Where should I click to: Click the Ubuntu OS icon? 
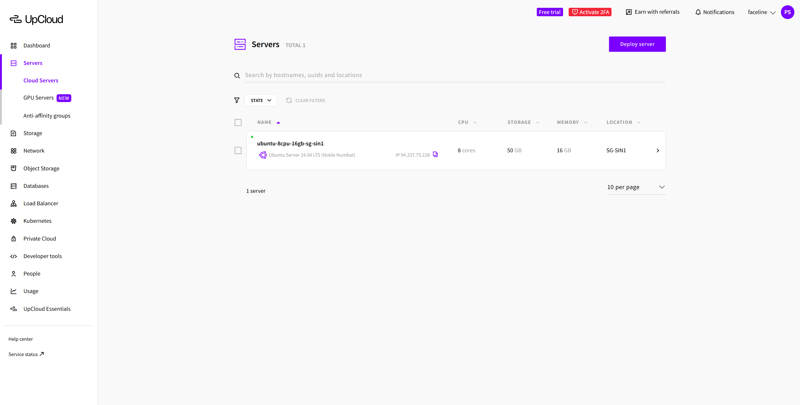[263, 155]
